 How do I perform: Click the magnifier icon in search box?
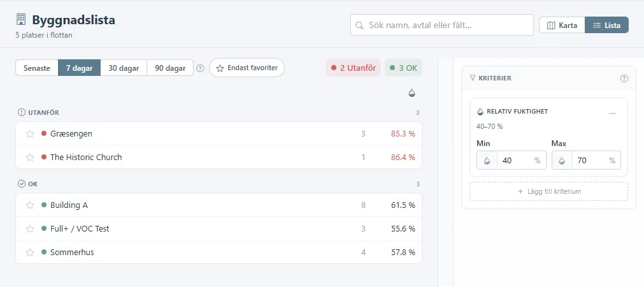(x=359, y=26)
